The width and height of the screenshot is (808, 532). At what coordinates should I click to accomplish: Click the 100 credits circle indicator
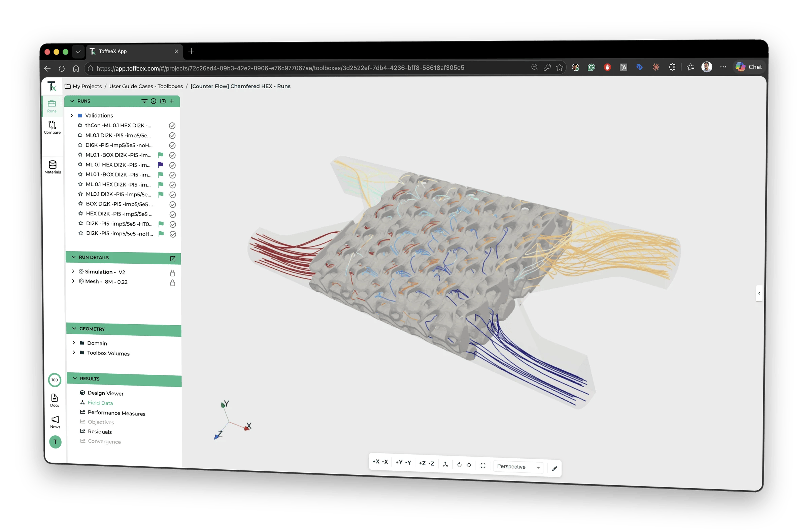55,380
